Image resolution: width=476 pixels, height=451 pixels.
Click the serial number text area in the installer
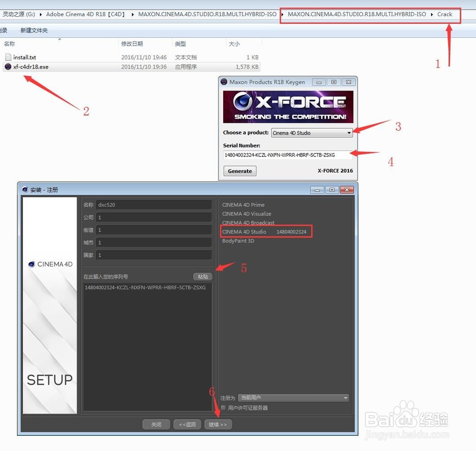click(x=148, y=347)
